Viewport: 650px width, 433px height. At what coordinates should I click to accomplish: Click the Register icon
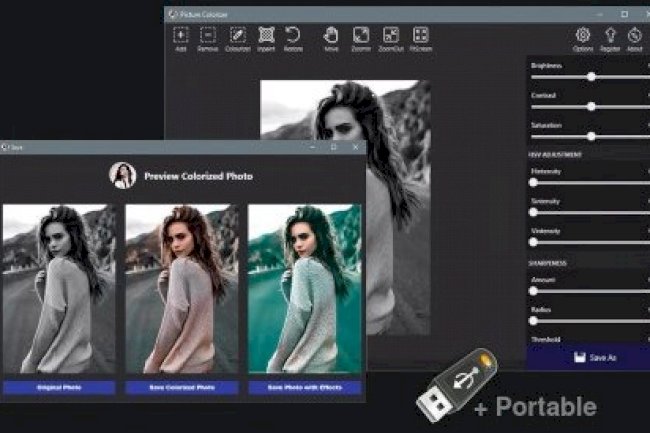click(x=610, y=36)
